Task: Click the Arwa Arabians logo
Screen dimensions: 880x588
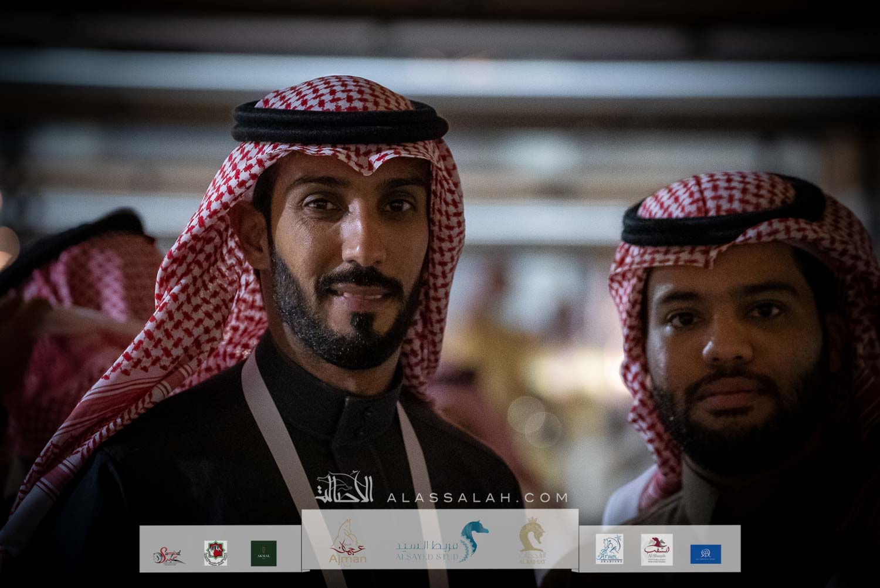Action: 610,550
